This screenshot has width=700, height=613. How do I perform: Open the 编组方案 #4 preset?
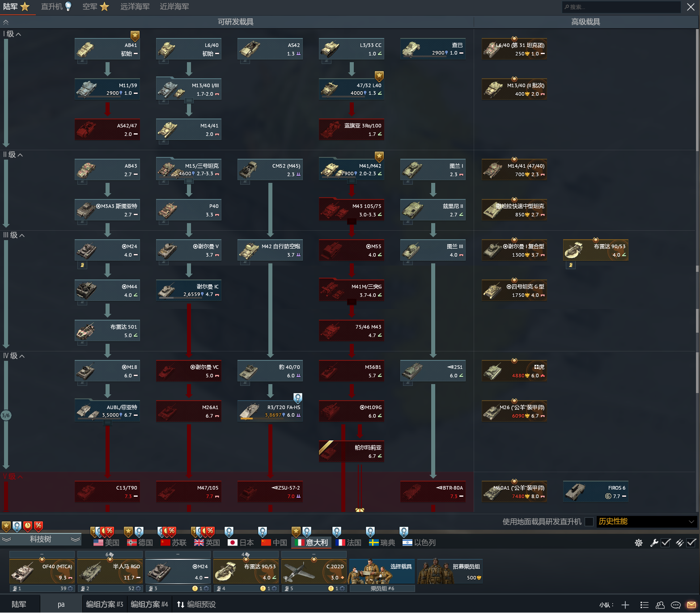coord(149,605)
